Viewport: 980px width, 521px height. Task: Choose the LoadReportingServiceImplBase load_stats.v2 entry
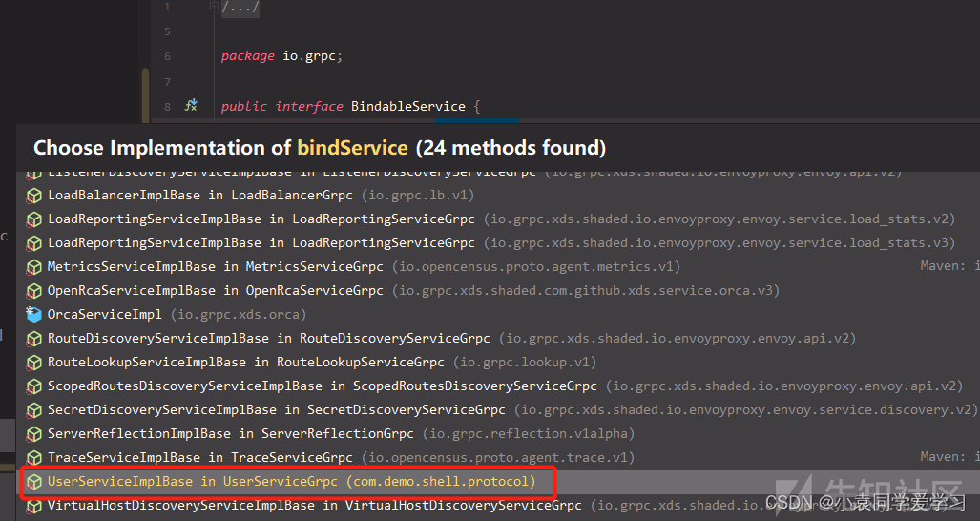(x=500, y=219)
